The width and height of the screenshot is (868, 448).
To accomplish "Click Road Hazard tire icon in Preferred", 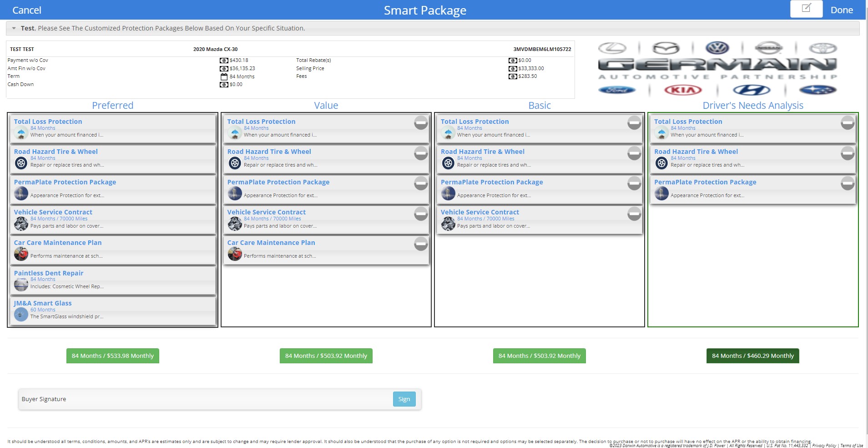I will click(21, 163).
